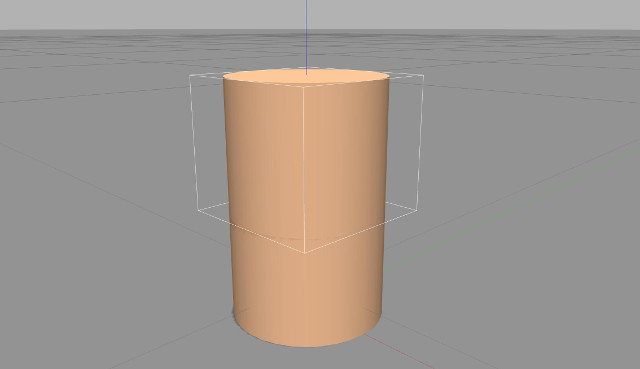Click the blue vertical axis line
The height and width of the screenshot is (369, 640).
[x=307, y=37]
